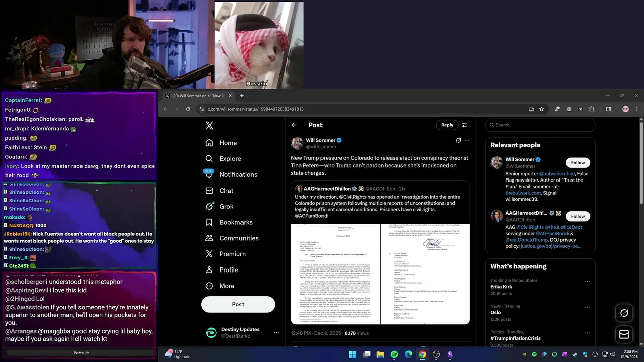Open options for the #TrumpInflationCrisis trend
644x362 pixels.
[587, 333]
